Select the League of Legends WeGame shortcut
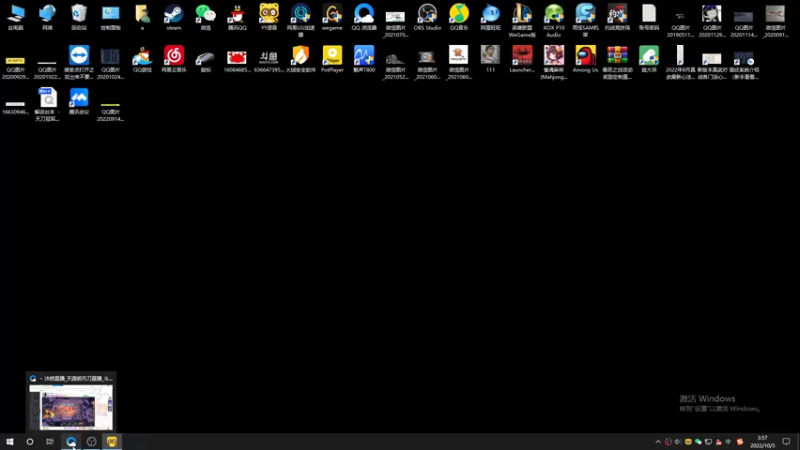Viewport: 800px width, 450px height. tap(522, 20)
